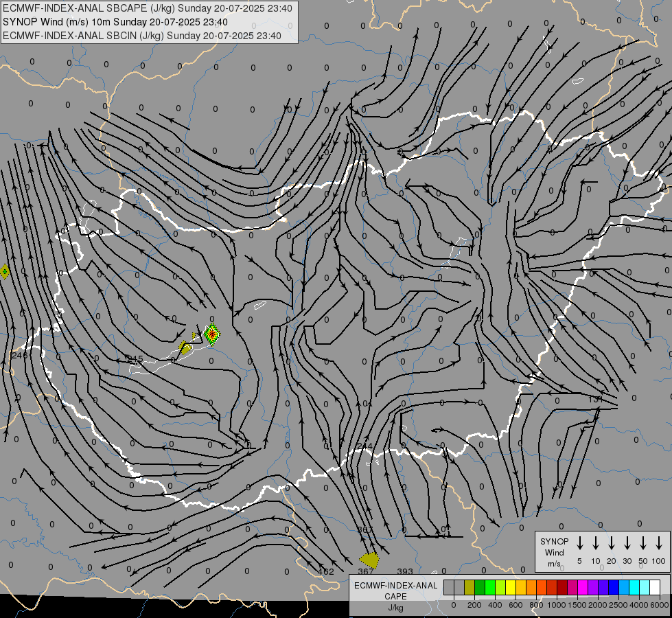Select the olive CAPE patch beside the lake

pos(185,348)
